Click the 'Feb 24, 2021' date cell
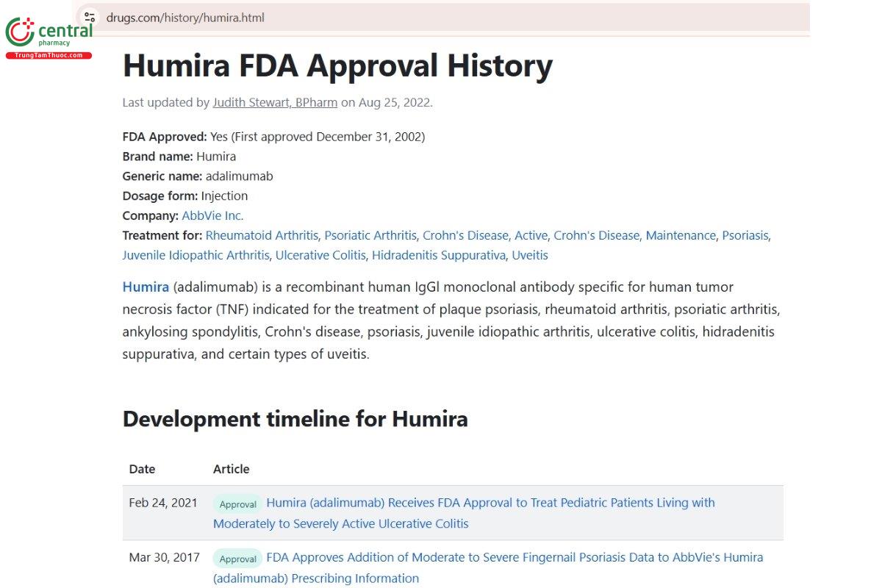The height and width of the screenshot is (588, 882). click(x=163, y=503)
